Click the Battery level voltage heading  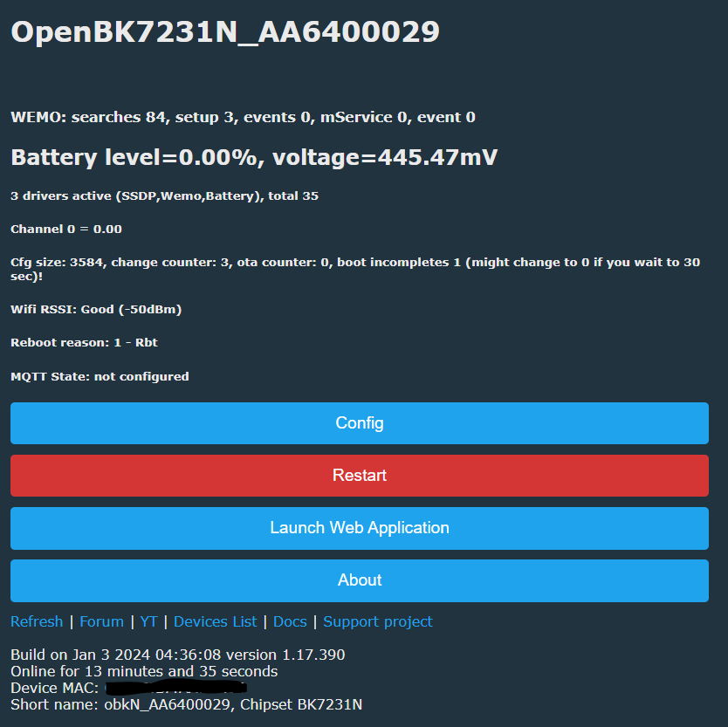(254, 157)
